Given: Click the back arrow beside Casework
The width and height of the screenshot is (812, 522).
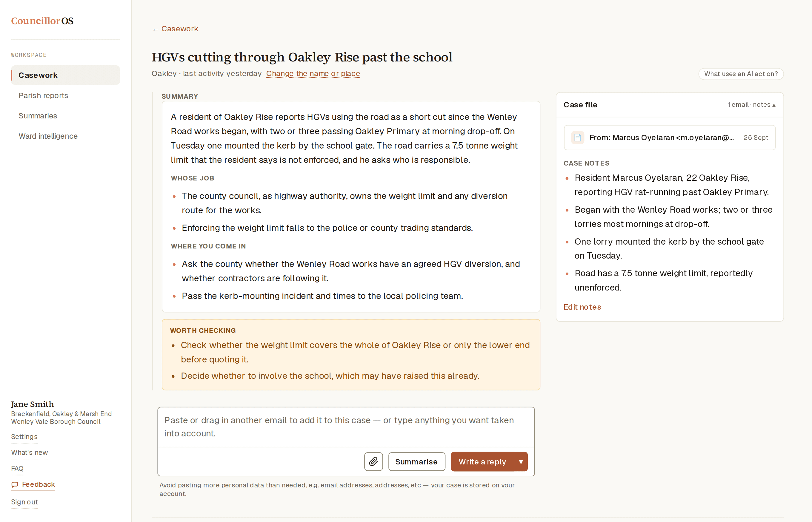Looking at the screenshot, I should 155,30.
